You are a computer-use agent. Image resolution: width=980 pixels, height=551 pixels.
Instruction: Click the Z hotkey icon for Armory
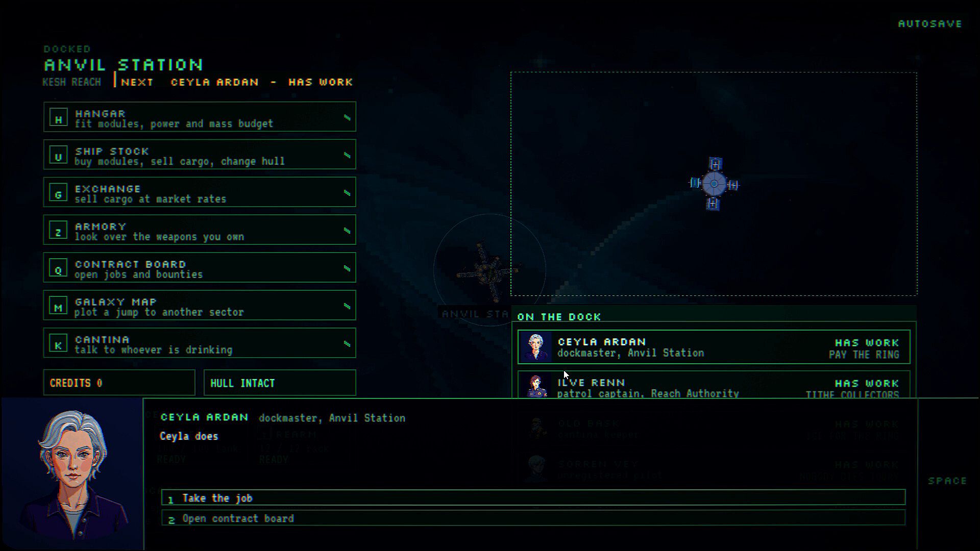58,231
